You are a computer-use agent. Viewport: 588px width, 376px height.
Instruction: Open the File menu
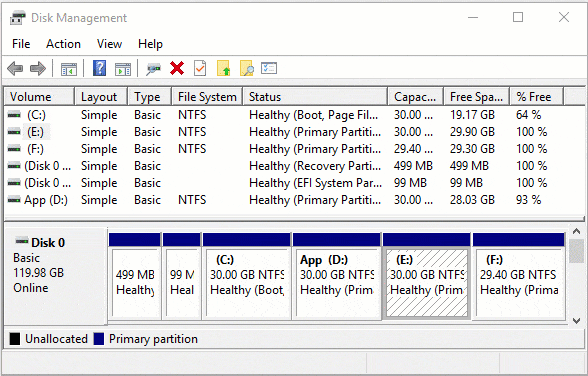click(21, 44)
